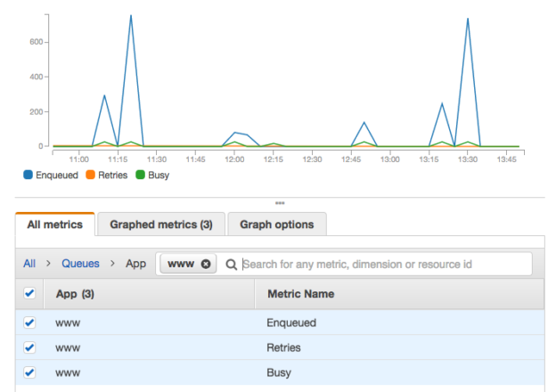Select the All metrics tab

click(x=55, y=225)
